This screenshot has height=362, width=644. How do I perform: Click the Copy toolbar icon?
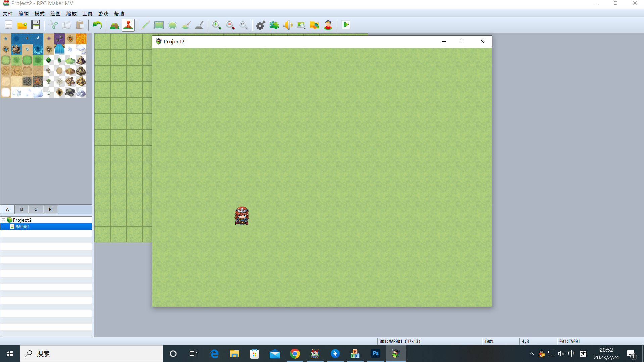66,25
